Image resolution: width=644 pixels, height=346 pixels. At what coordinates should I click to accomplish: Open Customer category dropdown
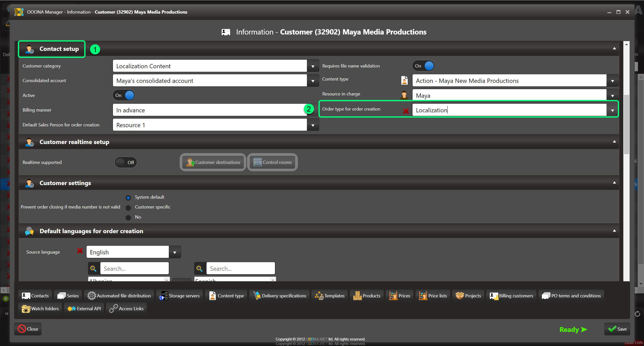[313, 66]
